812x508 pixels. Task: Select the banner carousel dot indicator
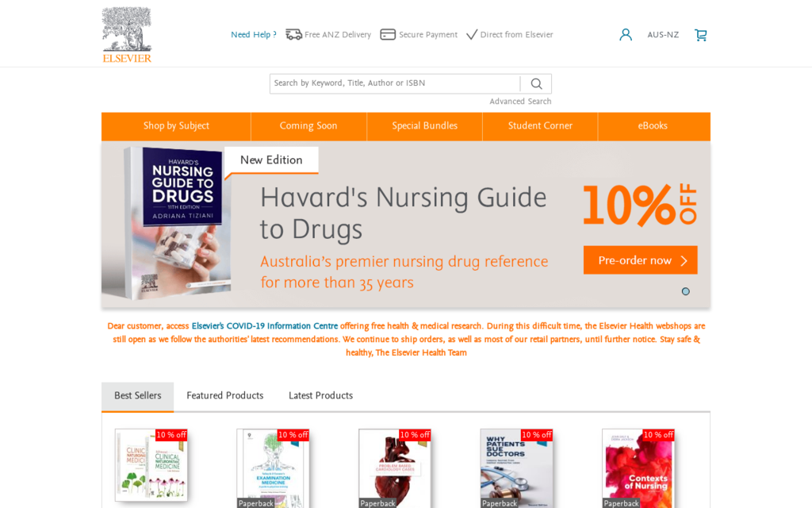pos(686,291)
